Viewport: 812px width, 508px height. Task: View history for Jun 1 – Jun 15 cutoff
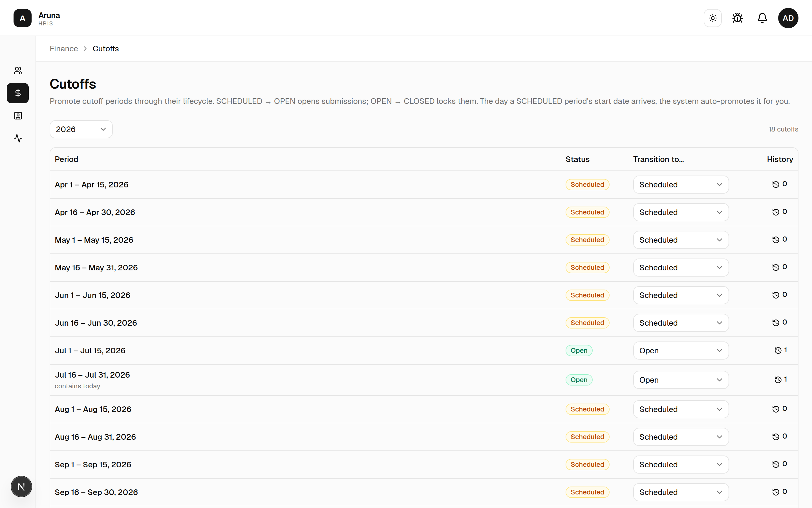(780, 295)
